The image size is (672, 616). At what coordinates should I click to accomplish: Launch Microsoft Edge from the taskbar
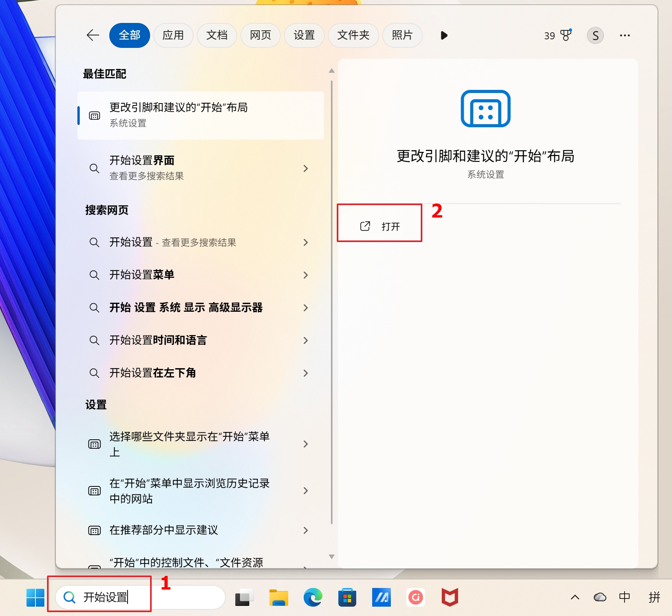tap(313, 597)
